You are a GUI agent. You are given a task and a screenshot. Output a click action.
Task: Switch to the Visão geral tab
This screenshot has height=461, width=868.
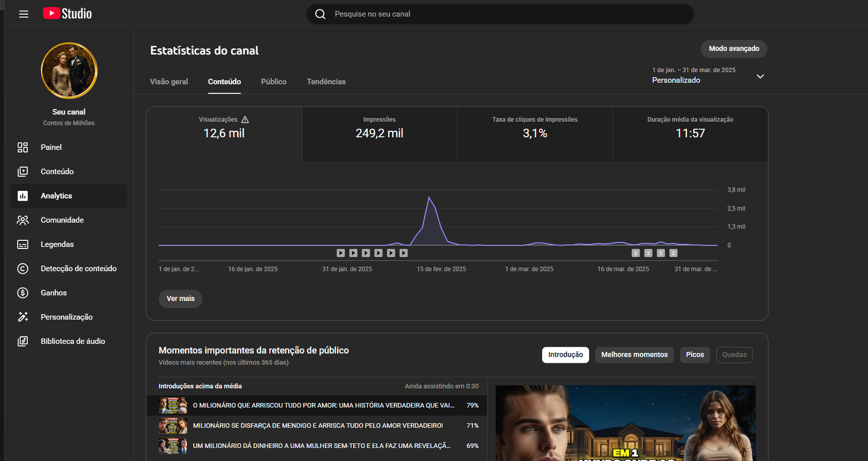tap(169, 82)
